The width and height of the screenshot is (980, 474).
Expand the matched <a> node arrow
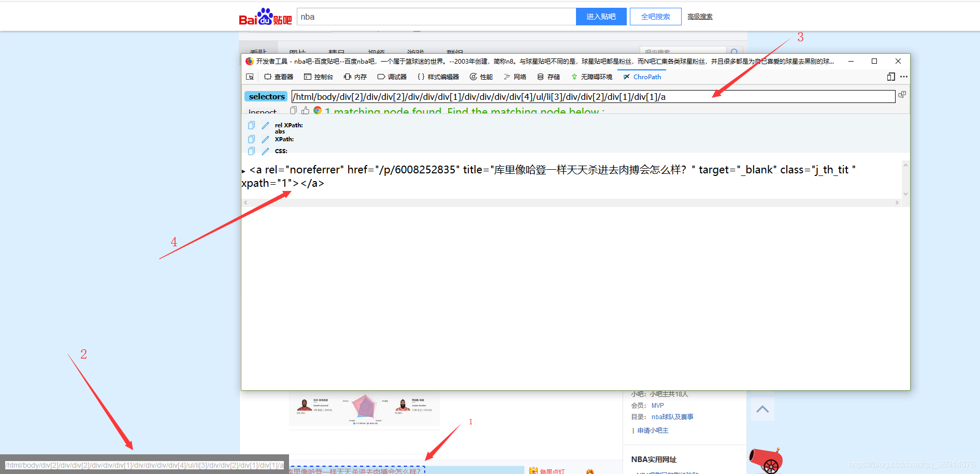(243, 171)
